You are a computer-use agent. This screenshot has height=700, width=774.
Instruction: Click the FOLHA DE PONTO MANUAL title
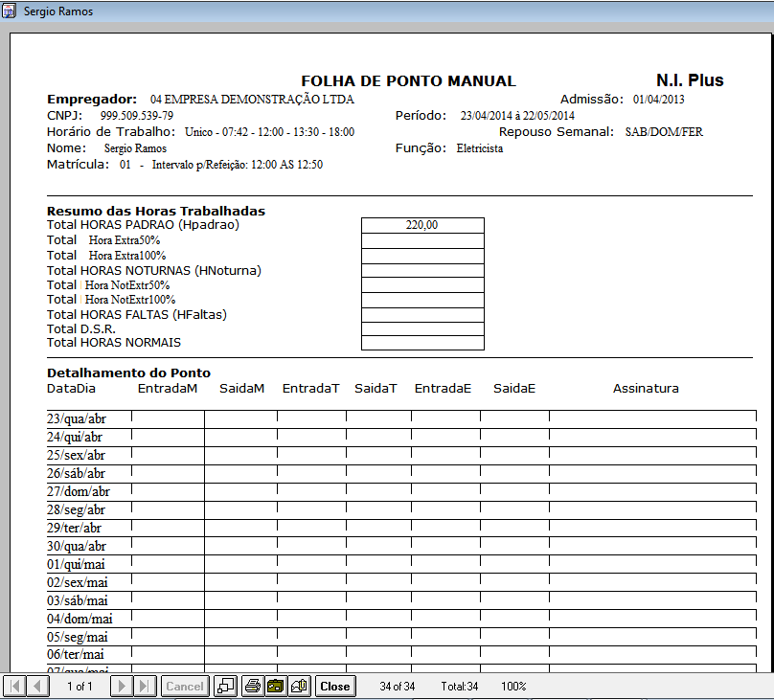(409, 80)
